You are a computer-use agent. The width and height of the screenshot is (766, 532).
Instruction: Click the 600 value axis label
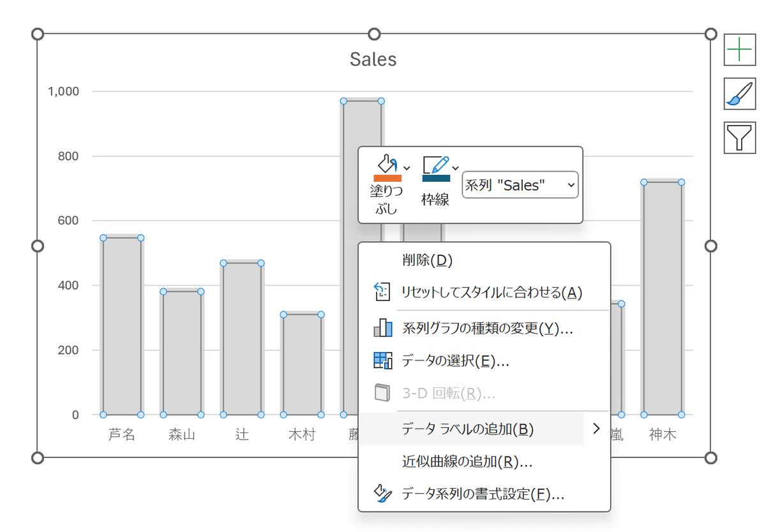(68, 221)
